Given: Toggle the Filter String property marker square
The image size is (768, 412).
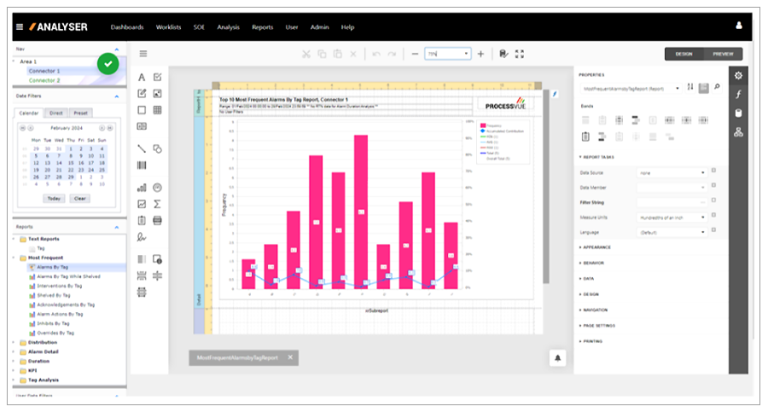Looking at the screenshot, I should (x=714, y=200).
